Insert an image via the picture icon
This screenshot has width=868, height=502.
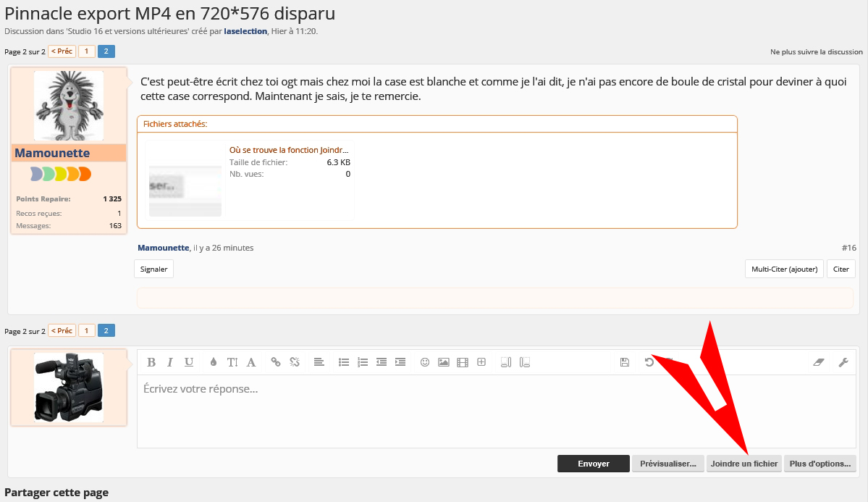[x=443, y=362]
